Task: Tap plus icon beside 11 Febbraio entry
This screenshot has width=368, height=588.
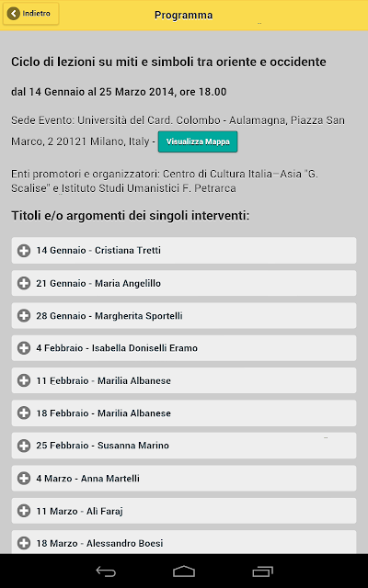Action: 24,380
